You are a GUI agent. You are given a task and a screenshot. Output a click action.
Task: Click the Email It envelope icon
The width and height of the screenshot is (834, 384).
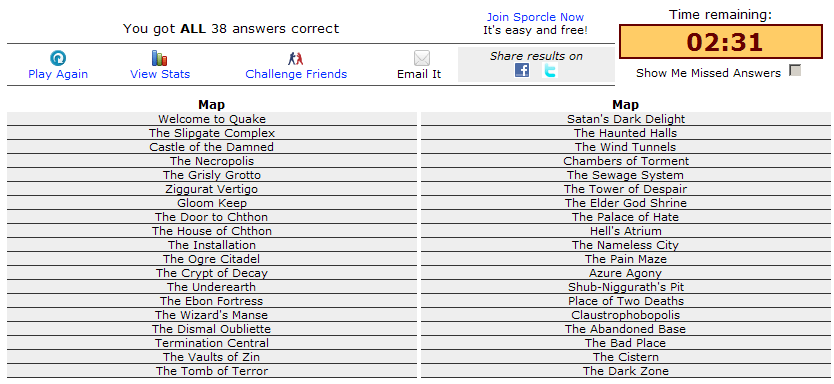[x=422, y=58]
